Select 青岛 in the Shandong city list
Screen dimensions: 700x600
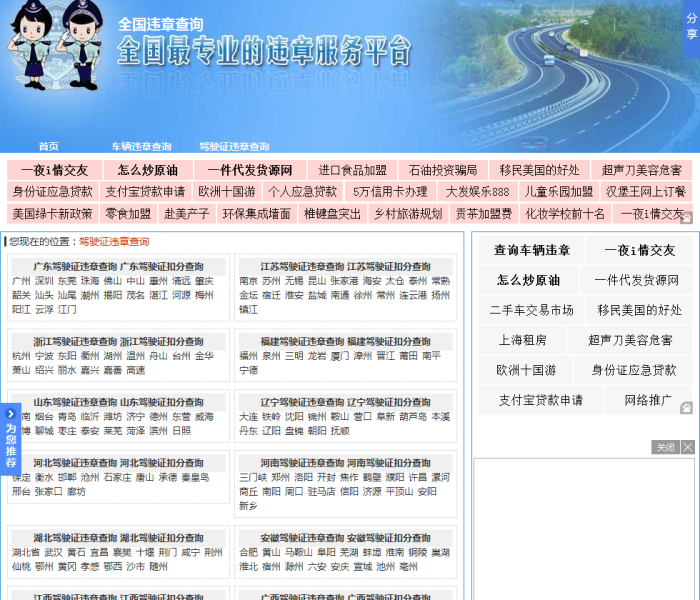[67, 417]
